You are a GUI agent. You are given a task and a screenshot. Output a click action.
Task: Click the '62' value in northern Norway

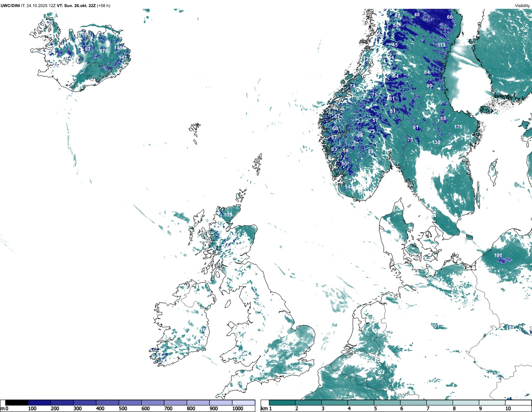pyautogui.click(x=397, y=16)
